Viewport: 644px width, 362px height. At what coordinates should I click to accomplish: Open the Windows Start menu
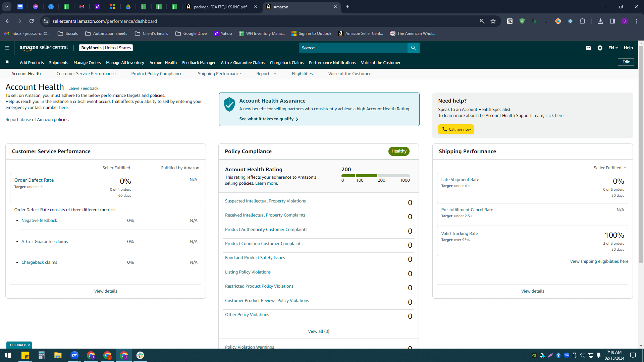[x=8, y=355]
